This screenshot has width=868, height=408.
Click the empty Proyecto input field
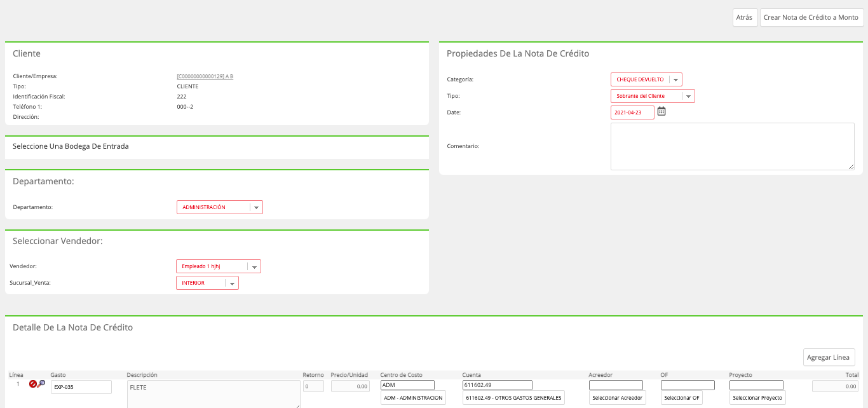[756, 385]
